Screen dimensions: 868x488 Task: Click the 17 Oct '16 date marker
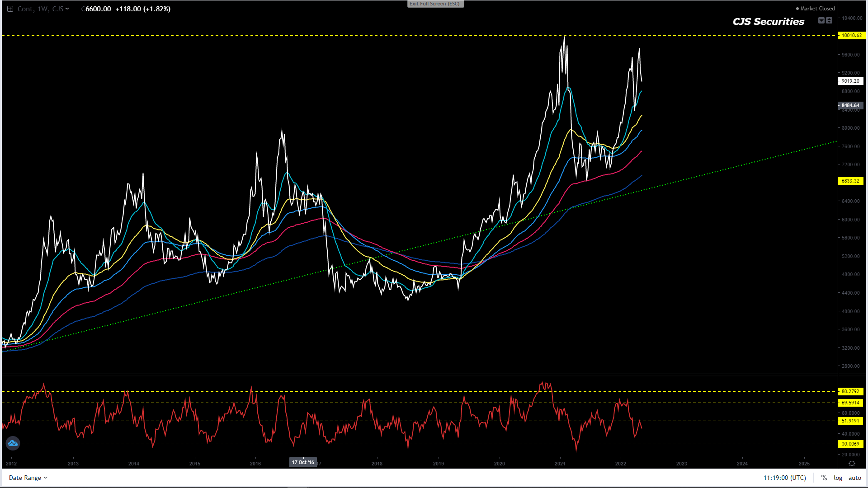(x=303, y=462)
